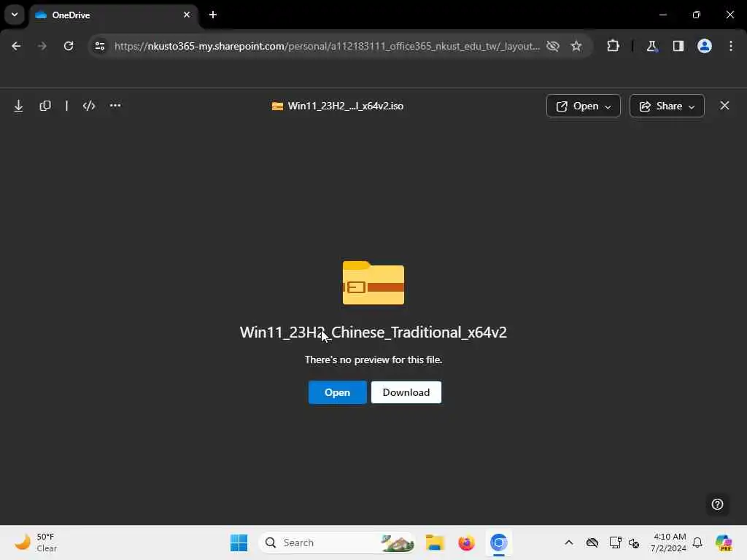Open the clock showing 4:10 AM 7/2/2024

[668, 542]
